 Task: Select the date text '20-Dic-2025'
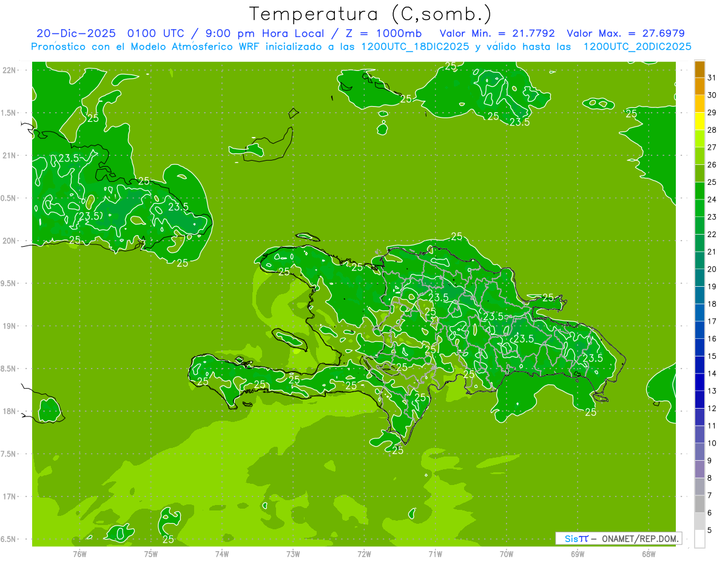click(75, 33)
